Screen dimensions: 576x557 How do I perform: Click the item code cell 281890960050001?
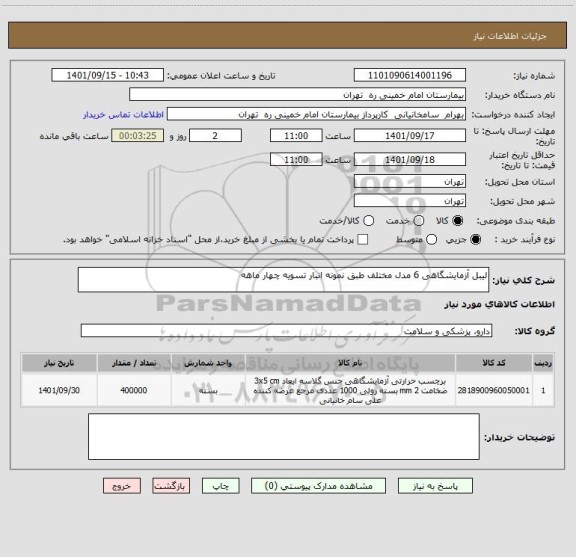tap(494, 390)
